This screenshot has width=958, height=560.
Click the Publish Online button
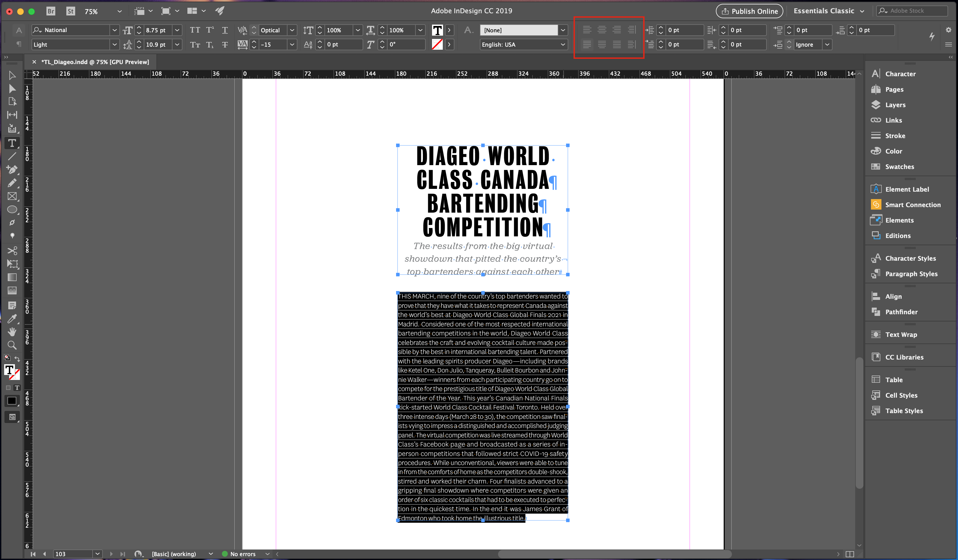click(749, 11)
